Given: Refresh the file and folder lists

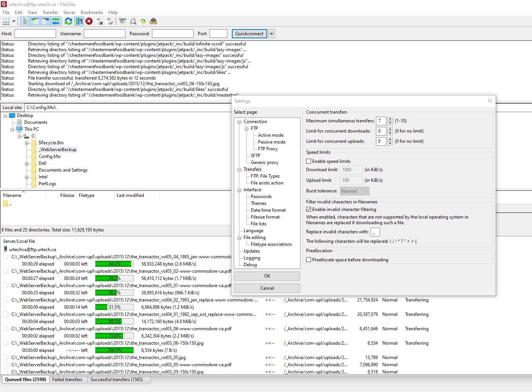Looking at the screenshot, I should (69, 21).
